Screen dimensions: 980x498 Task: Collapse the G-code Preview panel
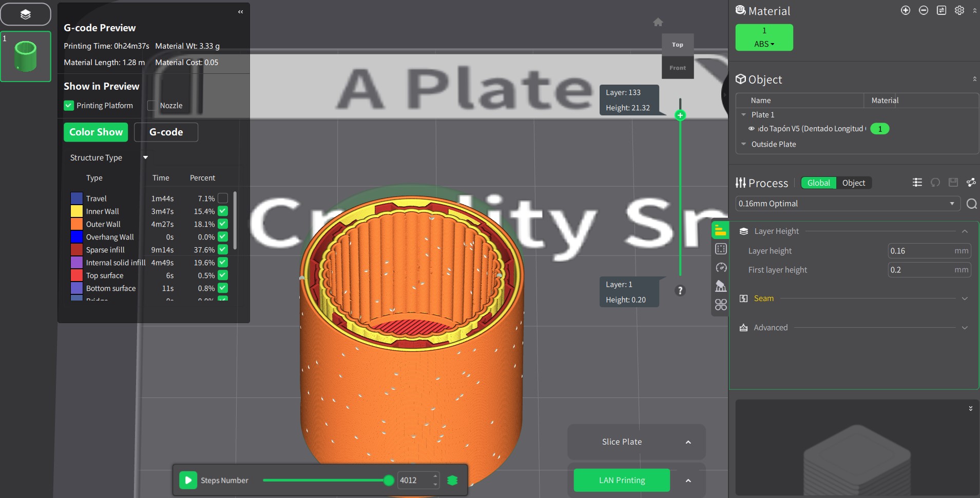pos(240,12)
